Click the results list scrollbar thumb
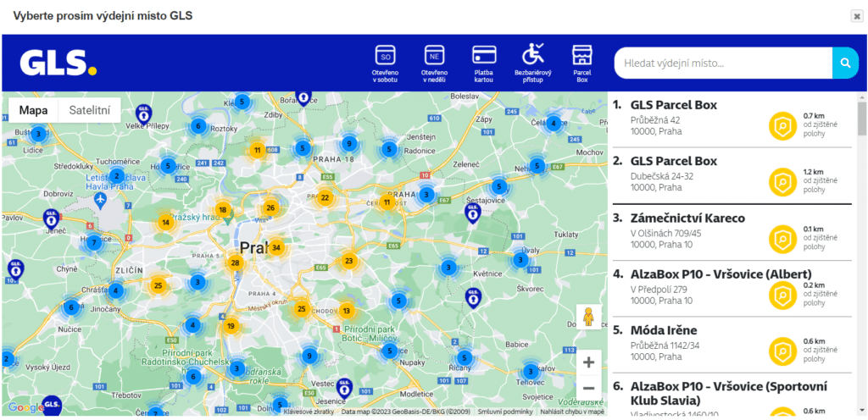This screenshot has width=868, height=420. (x=862, y=119)
